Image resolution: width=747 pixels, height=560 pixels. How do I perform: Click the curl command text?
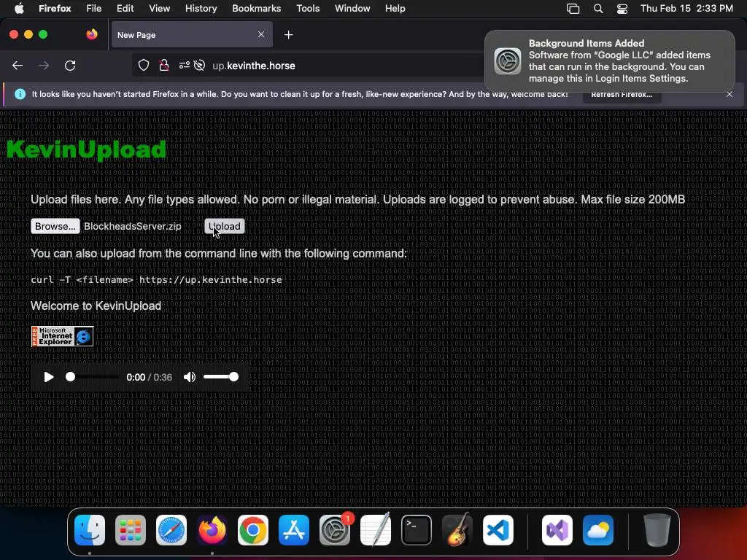coord(156,279)
